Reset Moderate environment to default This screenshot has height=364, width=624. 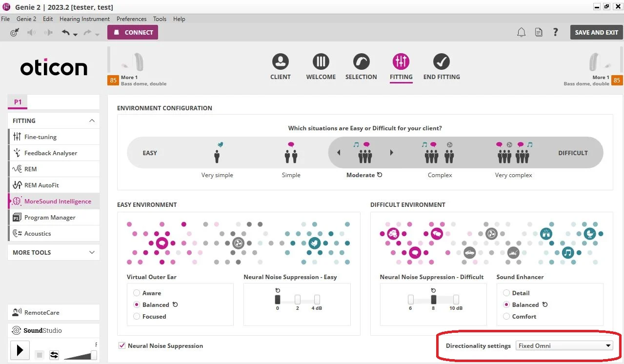point(380,175)
